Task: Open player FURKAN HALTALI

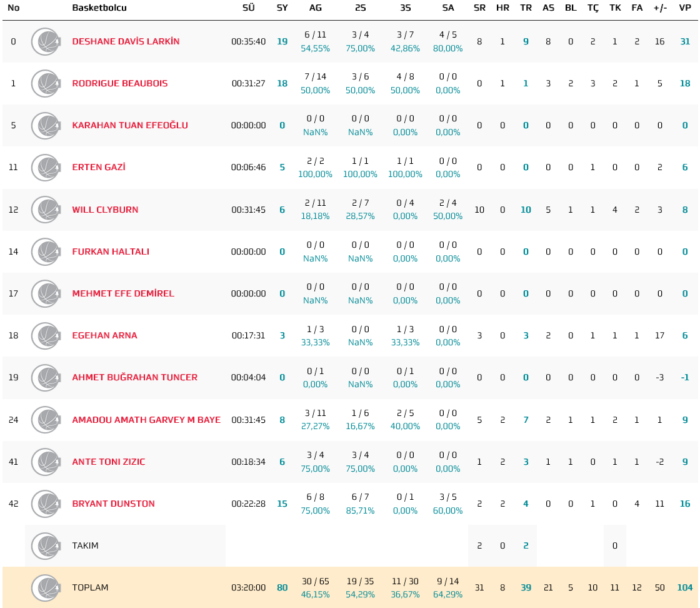Action: 111,251
